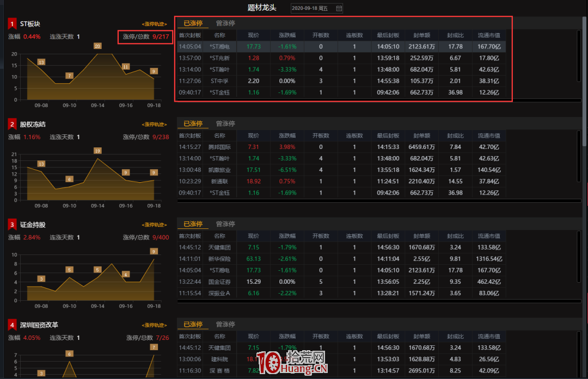Click the rank 4 badge beside 深圳国资改革
The height and width of the screenshot is (379, 588).
(x=12, y=325)
